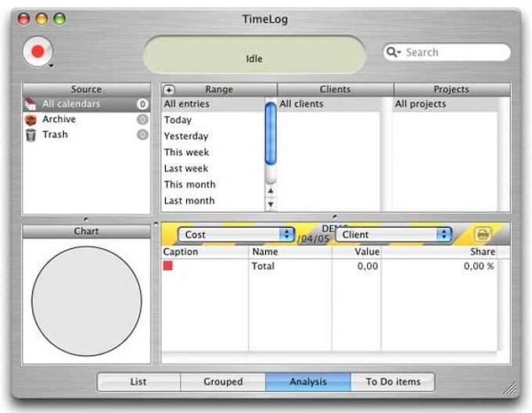This screenshot has width=532, height=413.
Task: Click the All calendars count badge
Action: (142, 104)
